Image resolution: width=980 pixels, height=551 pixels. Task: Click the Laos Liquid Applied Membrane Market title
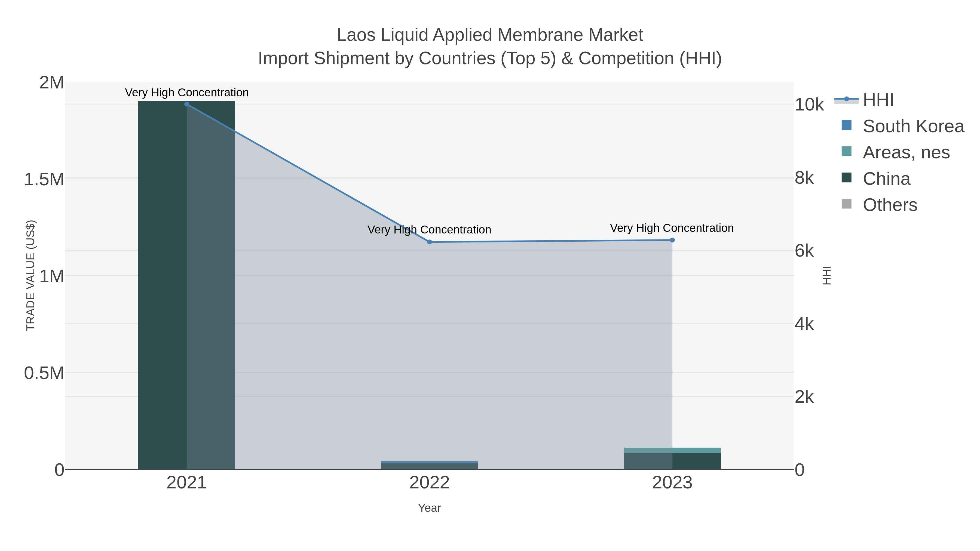click(490, 35)
